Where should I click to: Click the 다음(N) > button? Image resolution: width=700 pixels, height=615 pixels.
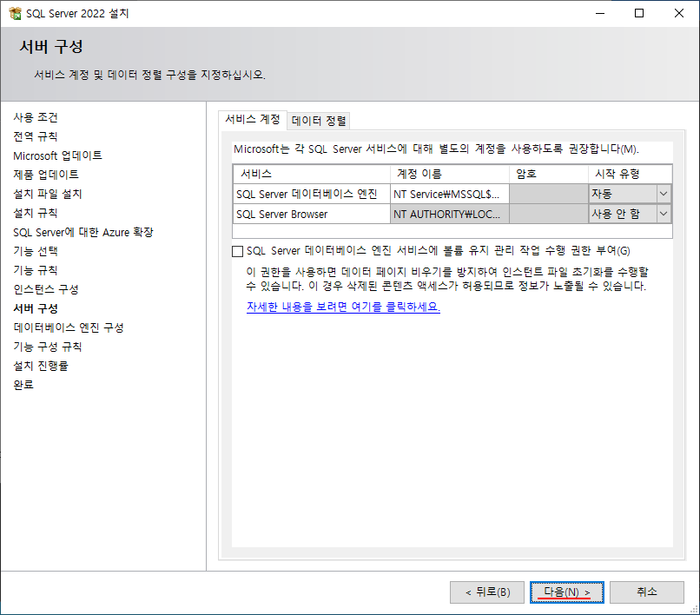point(567,592)
